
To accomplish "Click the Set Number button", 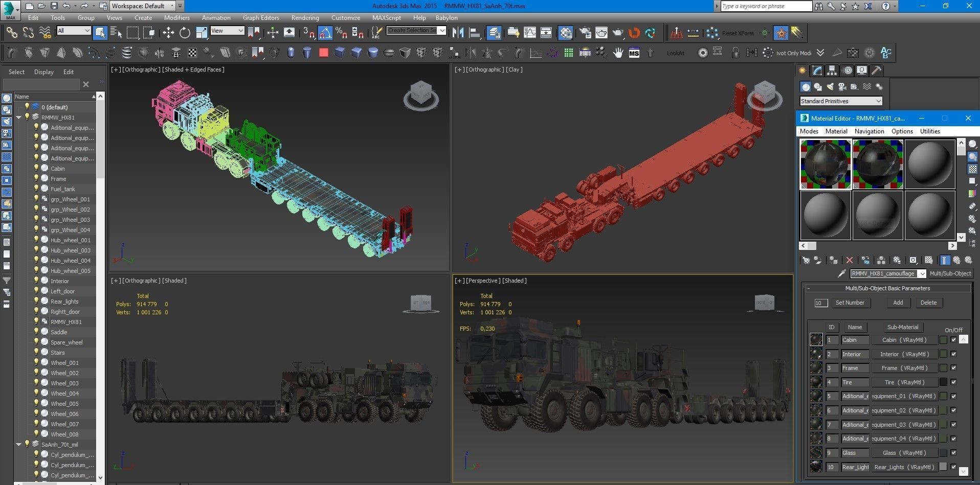I will [x=850, y=303].
